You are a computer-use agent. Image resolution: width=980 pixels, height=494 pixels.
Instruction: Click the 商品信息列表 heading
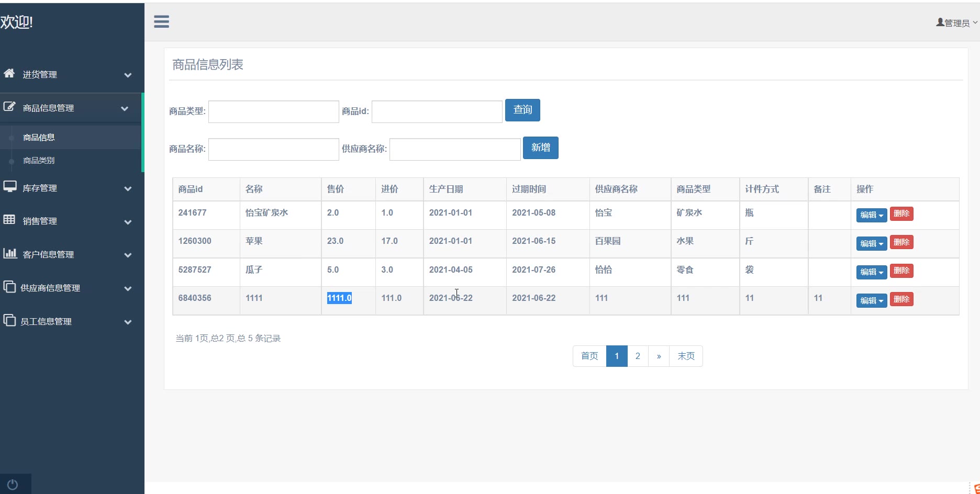208,64
